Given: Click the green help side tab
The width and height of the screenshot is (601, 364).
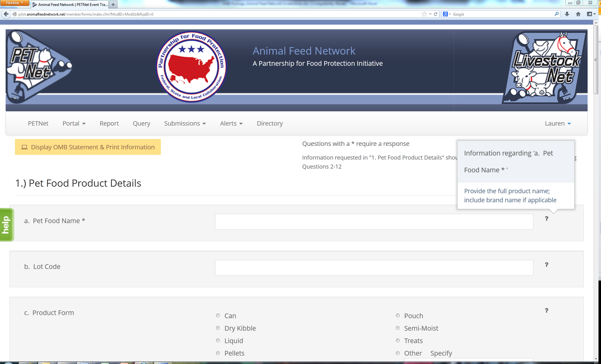Looking at the screenshot, I should pos(7,225).
